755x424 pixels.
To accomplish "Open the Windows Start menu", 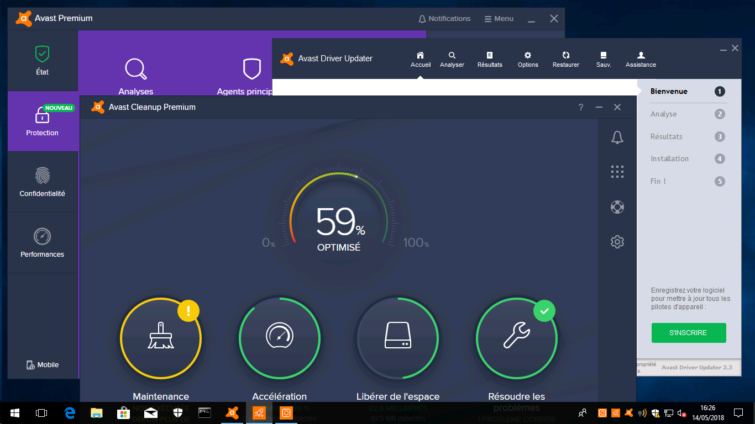I will 14,413.
